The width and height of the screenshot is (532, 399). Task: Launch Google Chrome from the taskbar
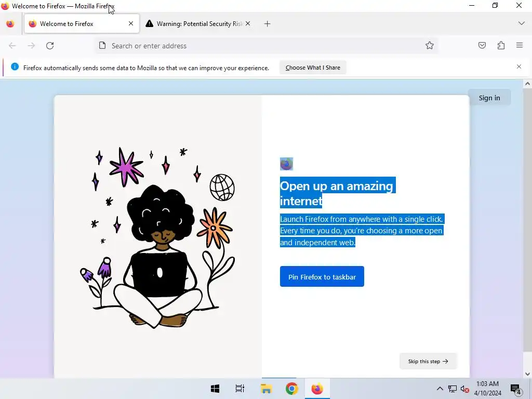292,389
